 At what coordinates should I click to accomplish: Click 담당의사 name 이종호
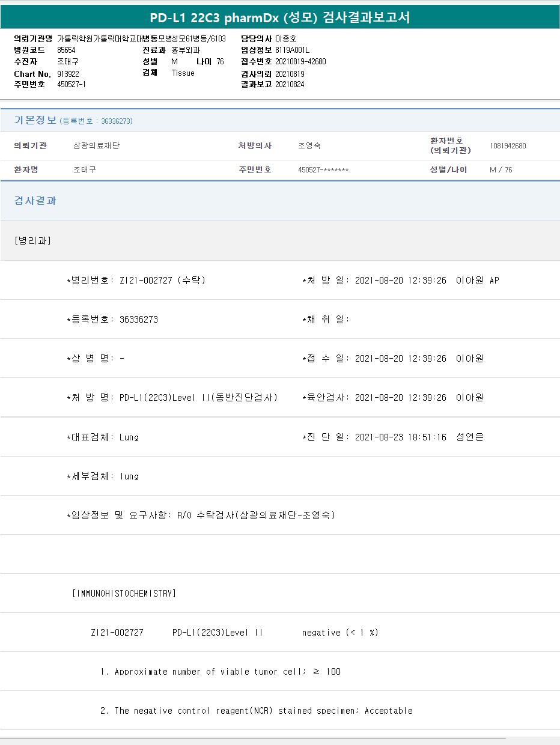[286, 38]
